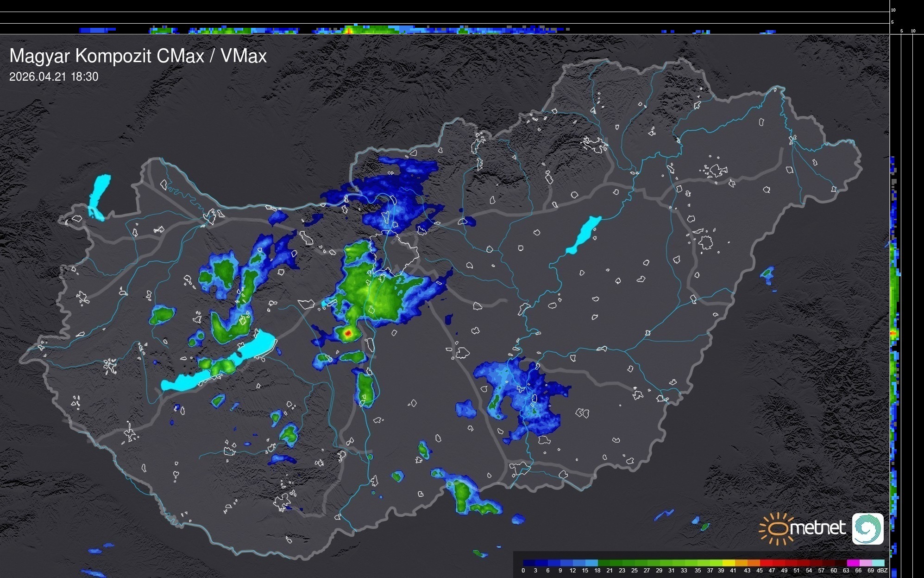
Task: Click the 2026.04.21 18:30 timestamp
Action: pos(54,77)
